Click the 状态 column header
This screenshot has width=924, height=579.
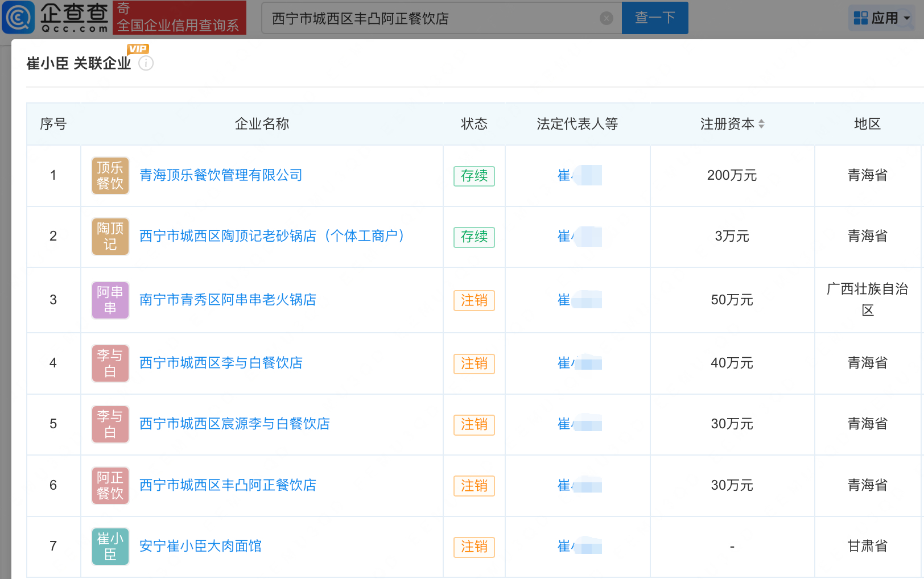[474, 124]
